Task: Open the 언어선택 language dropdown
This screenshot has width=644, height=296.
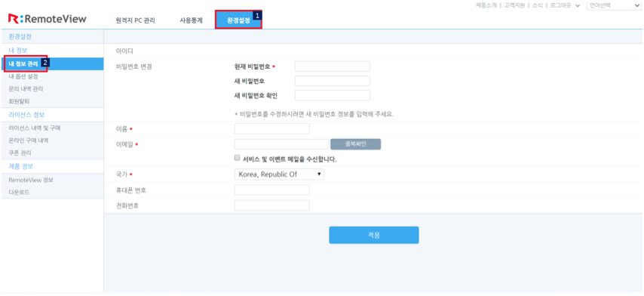Action: click(614, 5)
